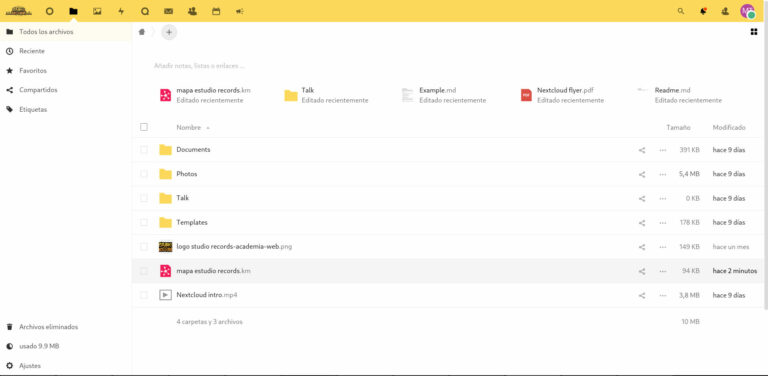The width and height of the screenshot is (768, 376).
Task: Check the Documents folder checkbox
Action: 144,150
